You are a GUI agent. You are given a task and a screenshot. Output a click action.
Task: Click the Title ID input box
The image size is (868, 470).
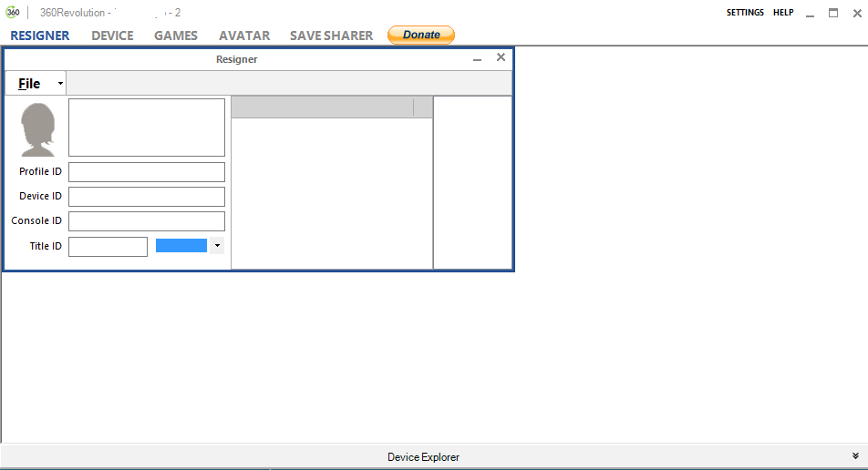108,247
